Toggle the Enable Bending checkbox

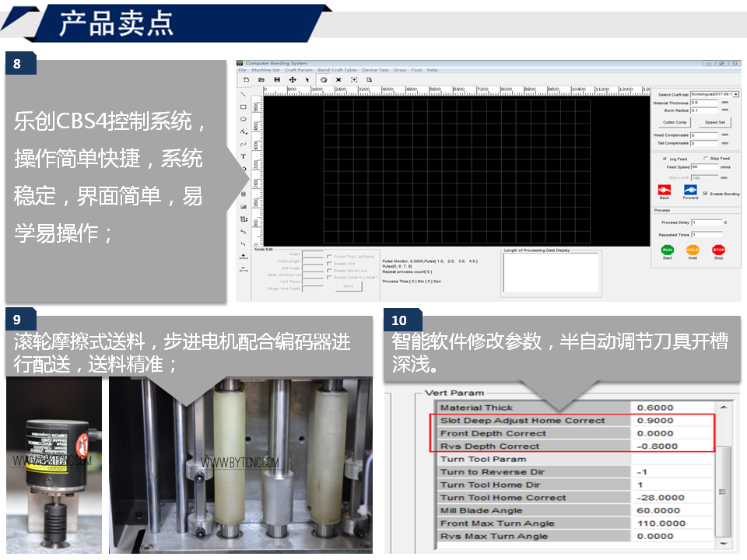click(705, 194)
